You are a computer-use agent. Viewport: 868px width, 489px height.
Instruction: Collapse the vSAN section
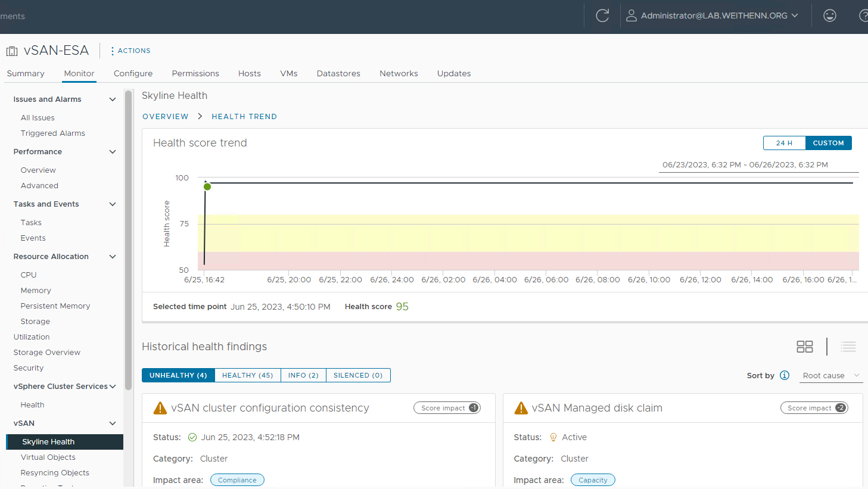113,423
